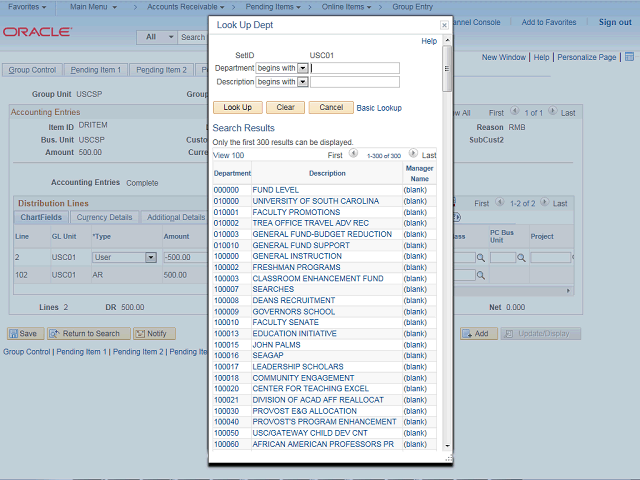Click View 100 link in search results
This screenshot has height=480, width=640.
[x=229, y=156]
